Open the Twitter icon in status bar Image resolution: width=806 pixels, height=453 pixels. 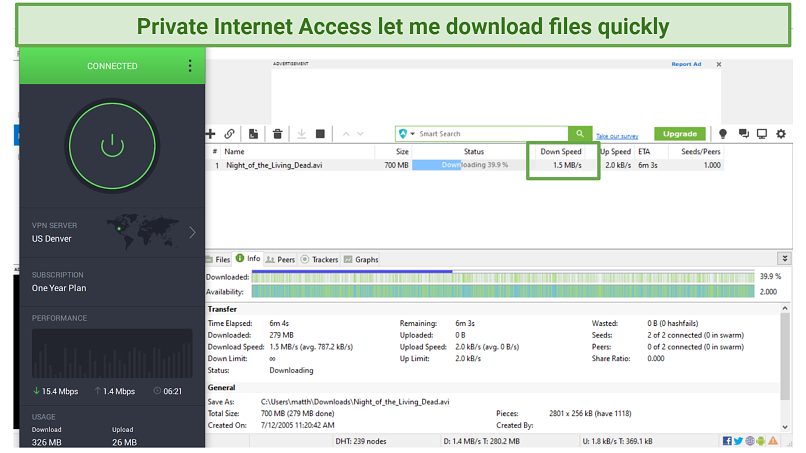(x=738, y=441)
